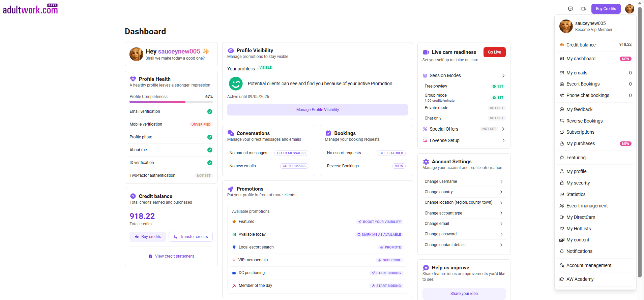Open Statistics from the user menu
This screenshot has height=300, width=644.
(x=576, y=194)
